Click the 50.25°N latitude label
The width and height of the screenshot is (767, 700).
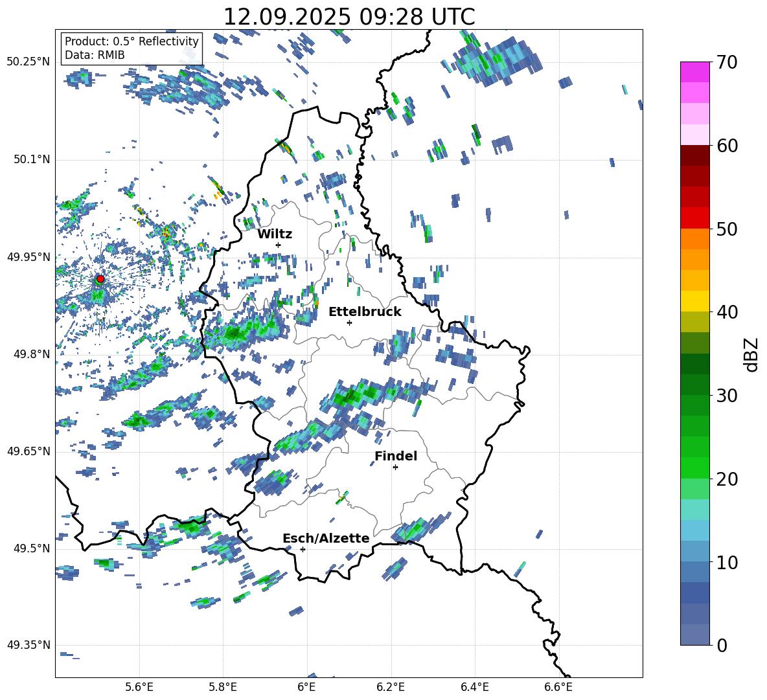(29, 62)
